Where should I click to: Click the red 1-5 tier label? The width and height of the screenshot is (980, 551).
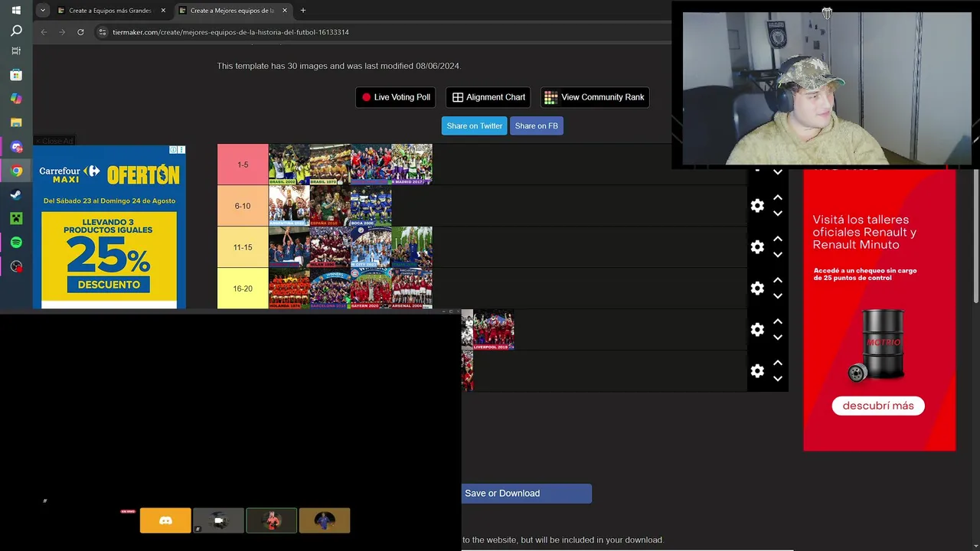[243, 165]
